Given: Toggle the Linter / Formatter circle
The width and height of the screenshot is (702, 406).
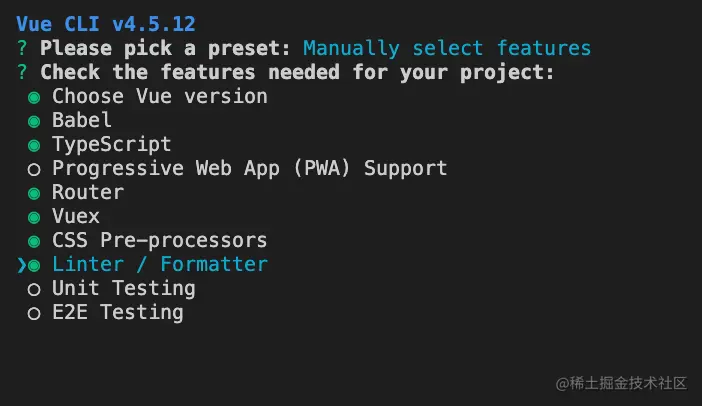Looking at the screenshot, I should pyautogui.click(x=34, y=265).
